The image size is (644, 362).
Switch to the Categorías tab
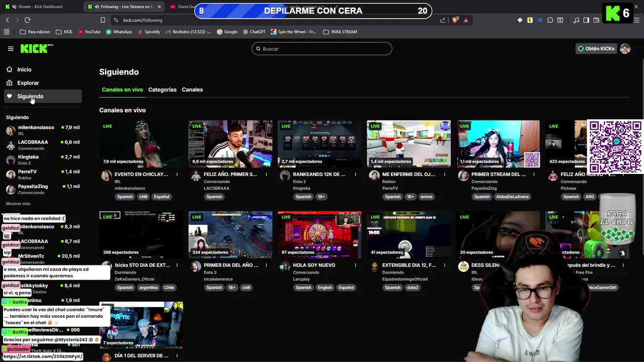pos(162,89)
